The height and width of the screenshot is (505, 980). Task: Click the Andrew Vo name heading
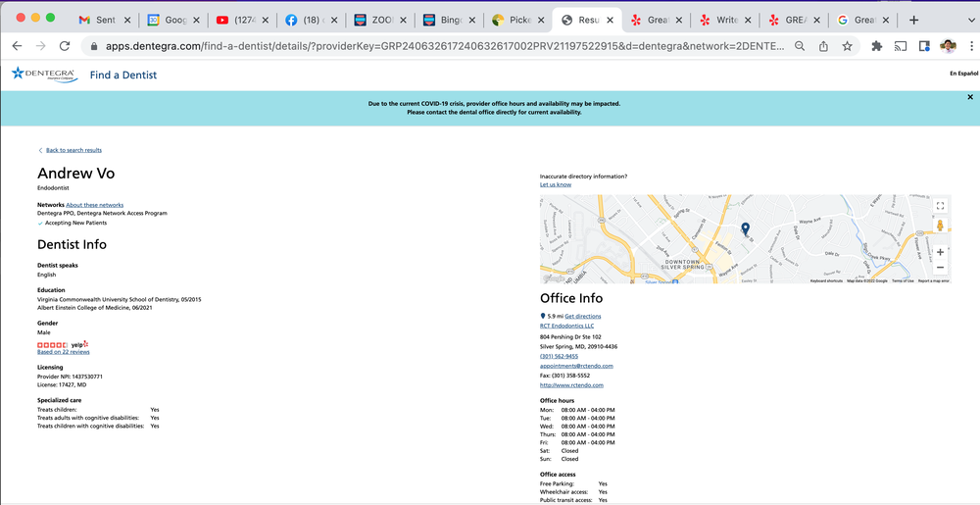(76, 174)
